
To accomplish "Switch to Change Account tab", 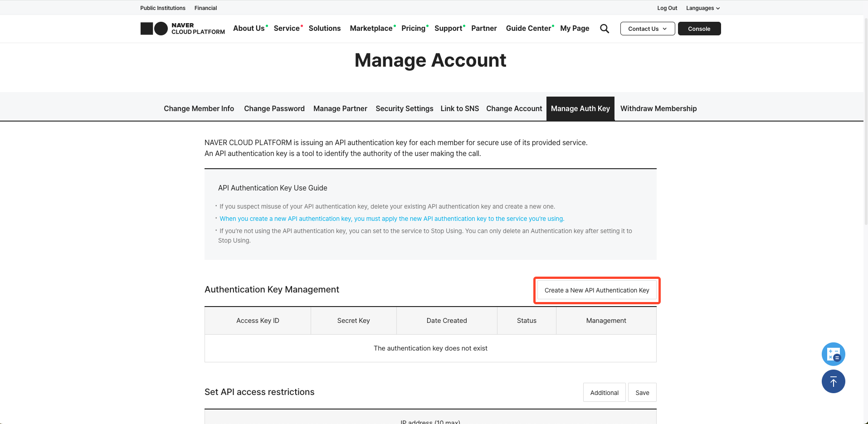I will click(x=514, y=108).
